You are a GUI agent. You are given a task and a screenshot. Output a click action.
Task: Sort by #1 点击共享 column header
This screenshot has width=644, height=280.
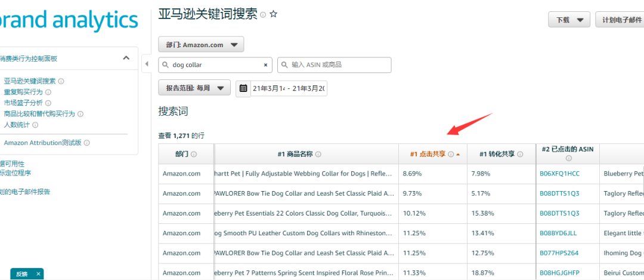(427, 154)
